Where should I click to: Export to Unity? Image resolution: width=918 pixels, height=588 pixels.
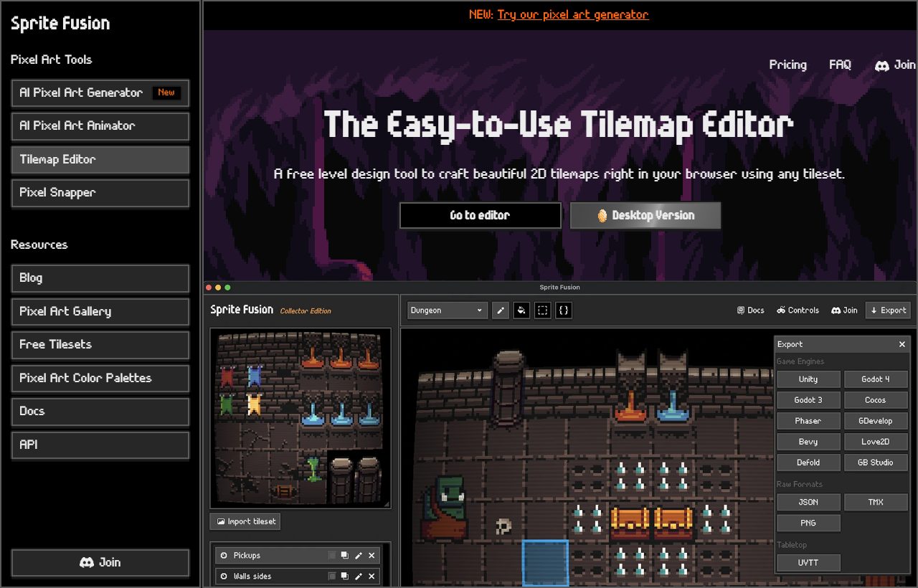click(x=808, y=379)
